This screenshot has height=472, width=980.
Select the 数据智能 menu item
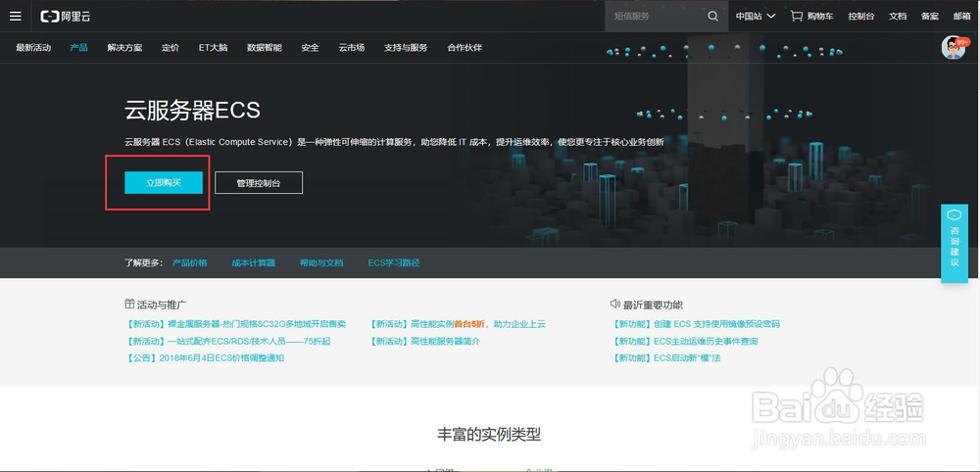click(x=265, y=47)
